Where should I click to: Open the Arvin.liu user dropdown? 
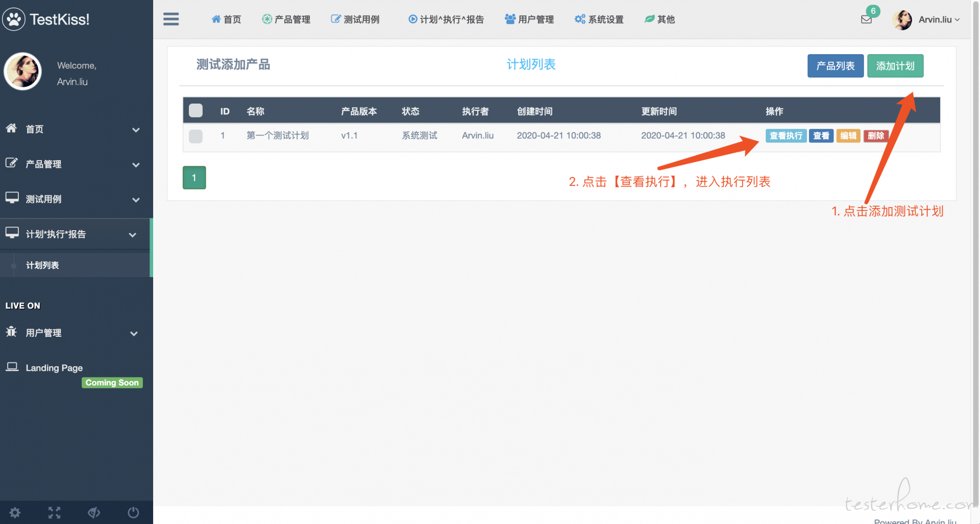click(x=939, y=19)
